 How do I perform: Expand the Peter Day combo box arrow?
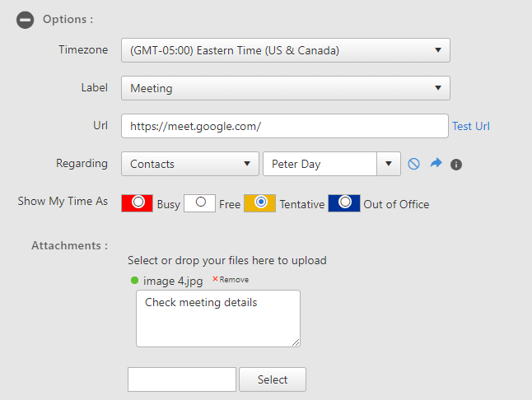[x=389, y=164]
